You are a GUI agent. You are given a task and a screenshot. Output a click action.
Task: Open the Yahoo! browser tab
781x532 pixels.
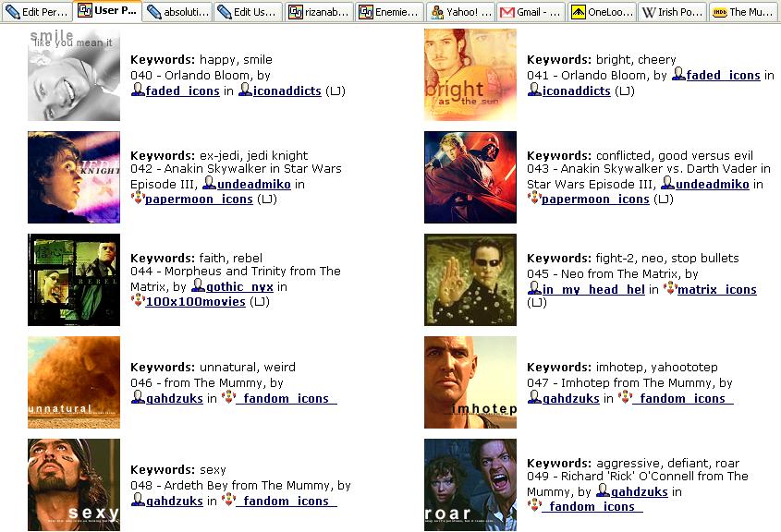tap(459, 12)
